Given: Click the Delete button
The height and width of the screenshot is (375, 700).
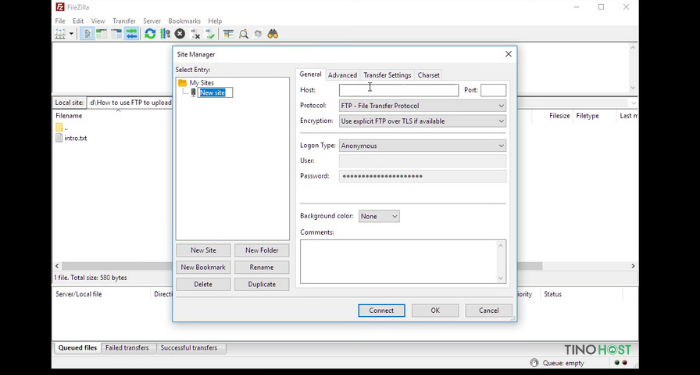Looking at the screenshot, I should tap(203, 284).
